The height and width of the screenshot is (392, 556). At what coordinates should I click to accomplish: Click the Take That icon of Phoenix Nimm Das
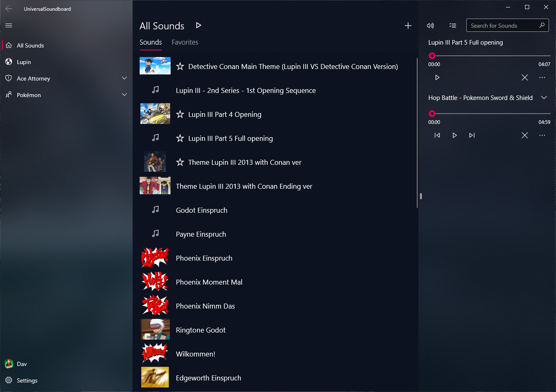pyautogui.click(x=155, y=305)
